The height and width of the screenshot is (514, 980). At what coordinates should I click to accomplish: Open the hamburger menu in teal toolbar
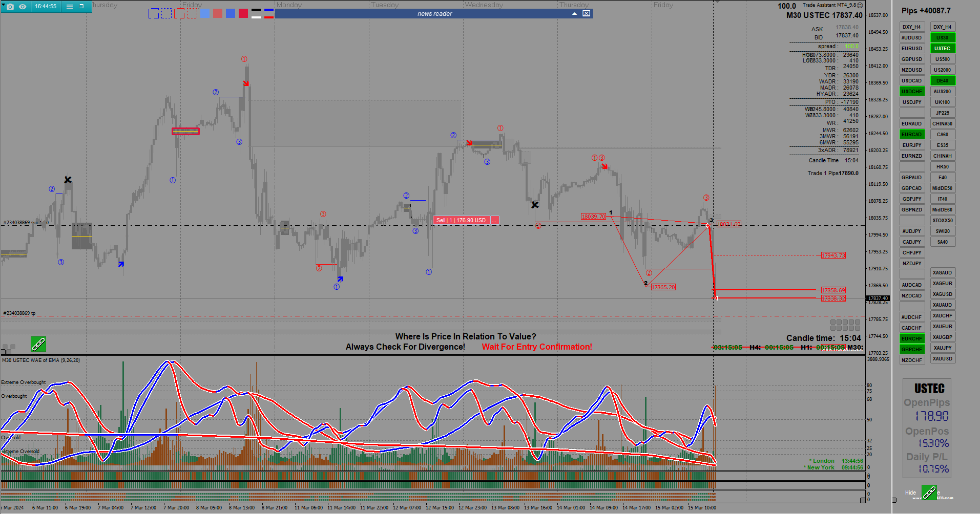pyautogui.click(x=70, y=7)
